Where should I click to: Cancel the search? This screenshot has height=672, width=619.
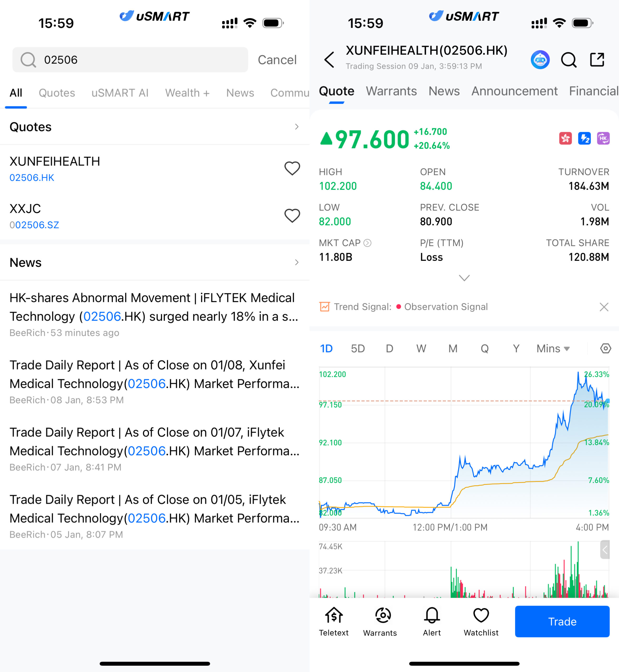click(277, 60)
